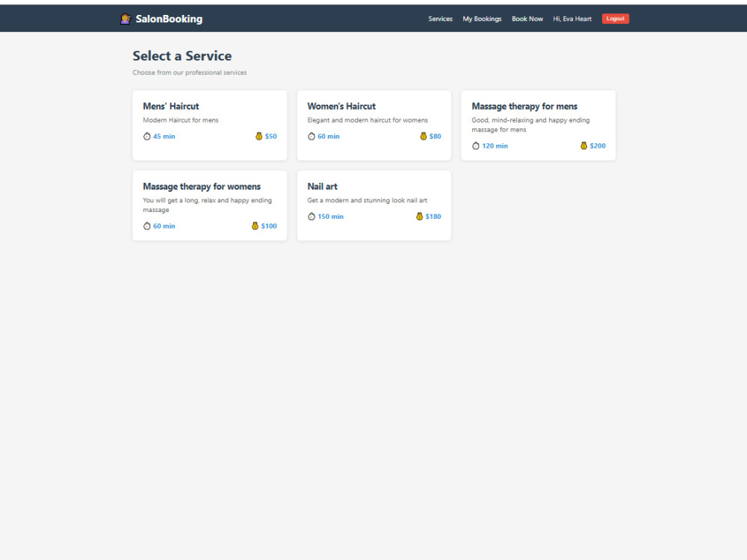
Task: Click "60 min" on Massage therapy for womens
Action: pyautogui.click(x=164, y=225)
